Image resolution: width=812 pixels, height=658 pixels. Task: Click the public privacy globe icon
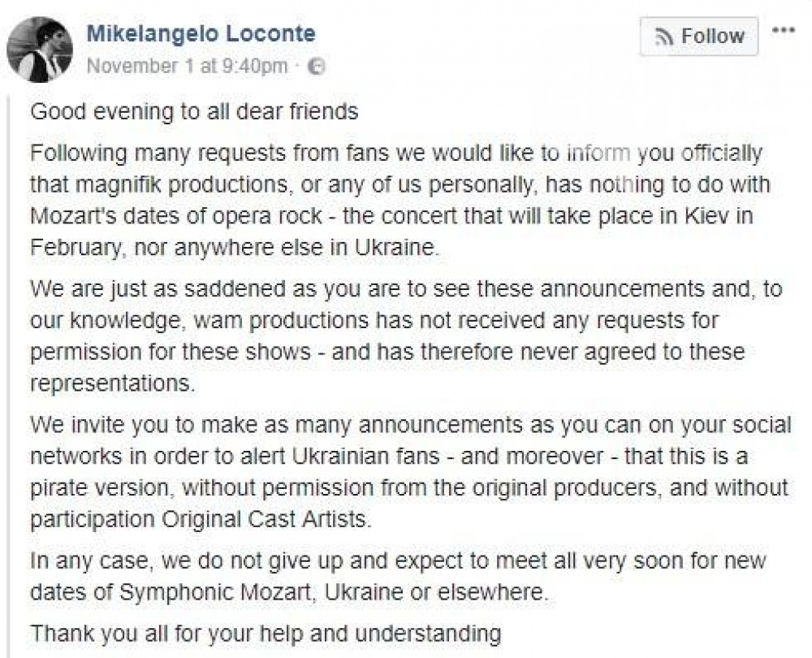tap(318, 67)
